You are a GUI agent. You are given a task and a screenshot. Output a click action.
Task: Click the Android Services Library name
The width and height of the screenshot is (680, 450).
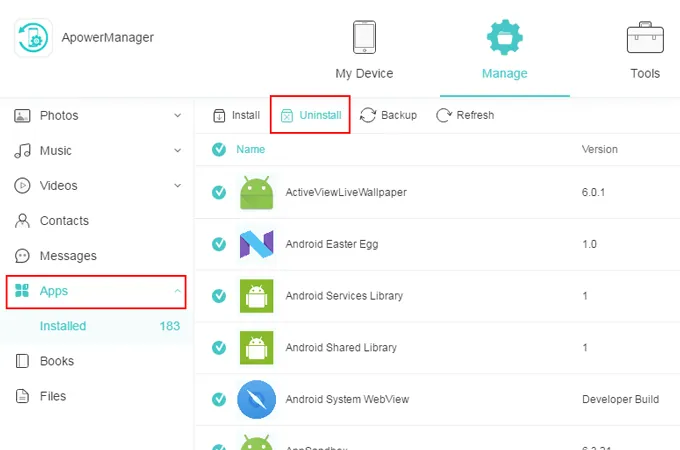(x=344, y=296)
